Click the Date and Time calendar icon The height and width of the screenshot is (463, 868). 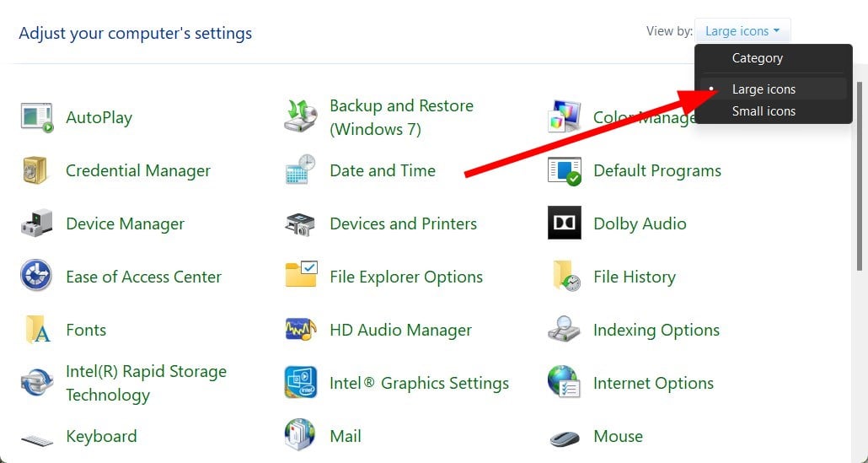[x=301, y=170]
